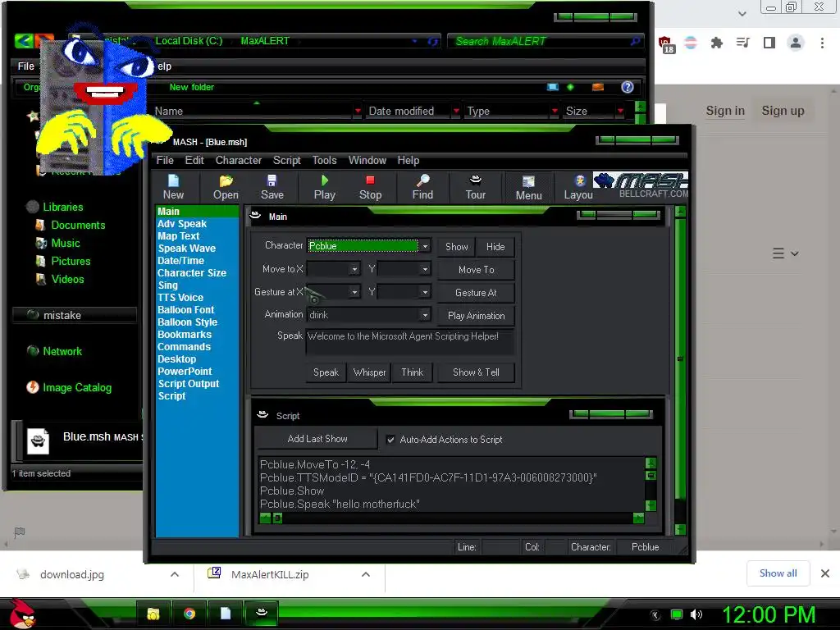Open Find with the magnifier icon

pos(422,187)
